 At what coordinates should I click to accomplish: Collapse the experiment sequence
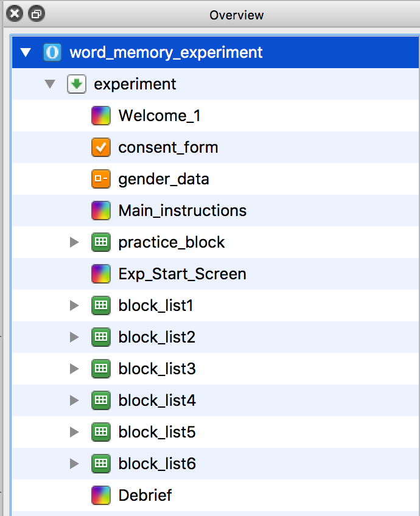click(x=50, y=84)
